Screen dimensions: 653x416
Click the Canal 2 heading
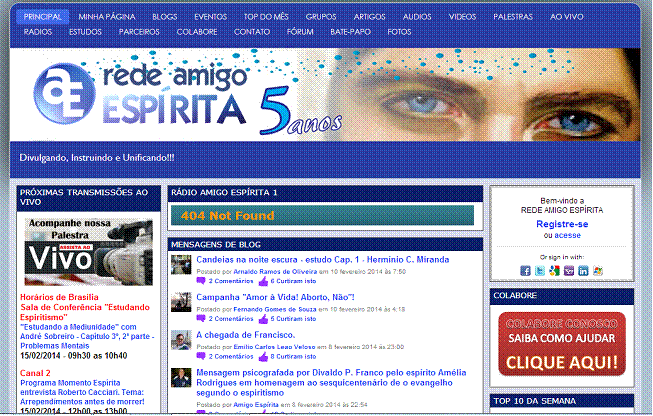click(35, 373)
